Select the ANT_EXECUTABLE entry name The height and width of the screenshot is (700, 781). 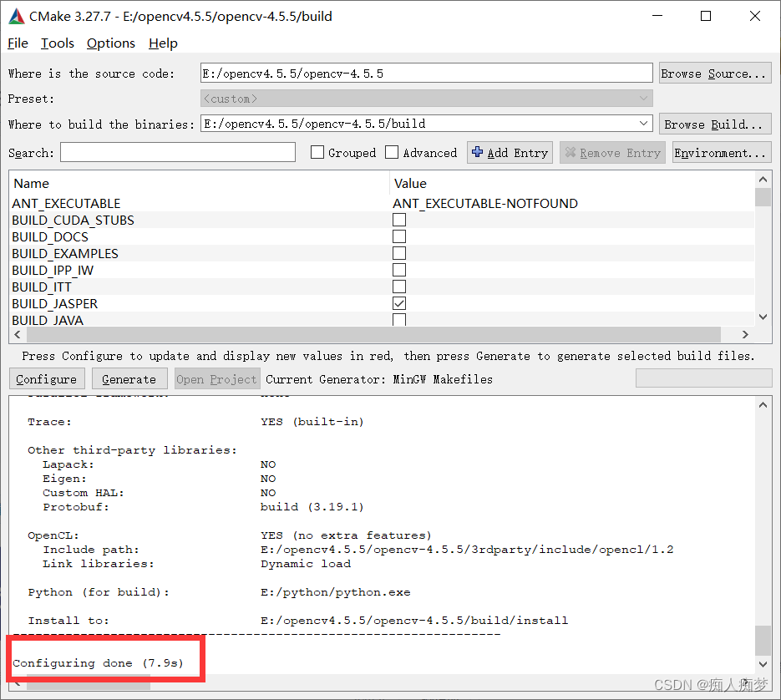coord(66,203)
